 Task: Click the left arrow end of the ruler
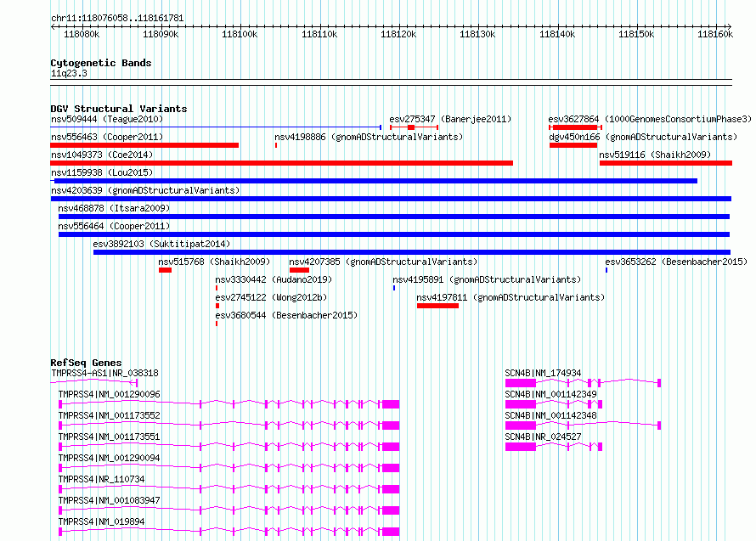[53, 27]
